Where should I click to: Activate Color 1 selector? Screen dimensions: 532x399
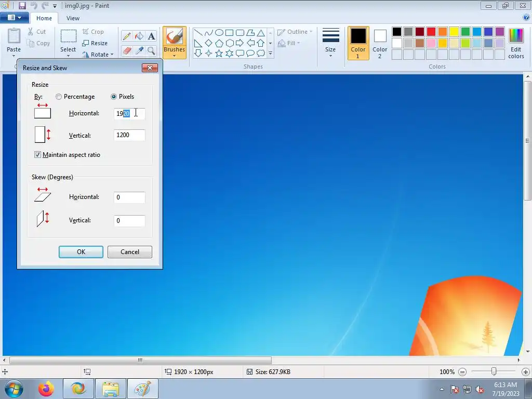coord(358,43)
